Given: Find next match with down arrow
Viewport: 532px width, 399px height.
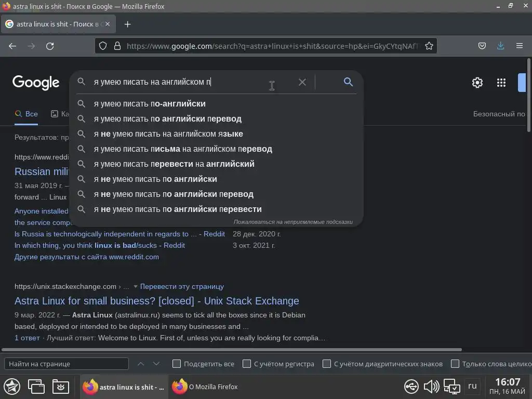Looking at the screenshot, I should pos(156,364).
